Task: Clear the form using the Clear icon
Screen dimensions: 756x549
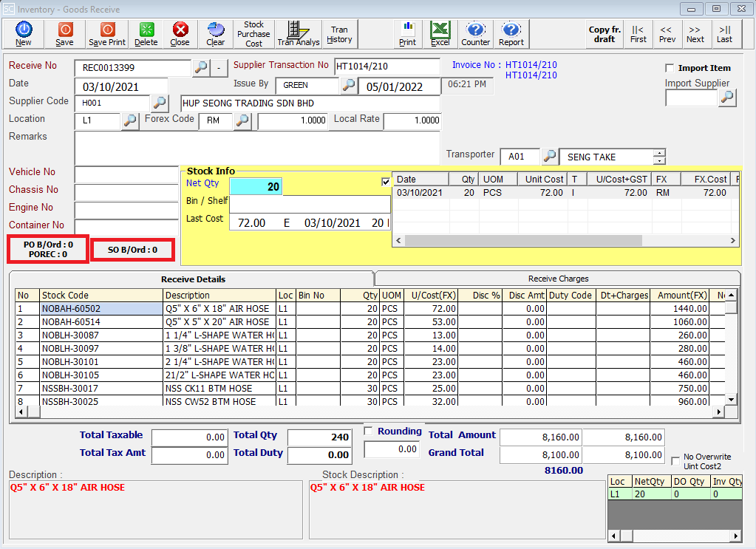Action: tap(216, 34)
